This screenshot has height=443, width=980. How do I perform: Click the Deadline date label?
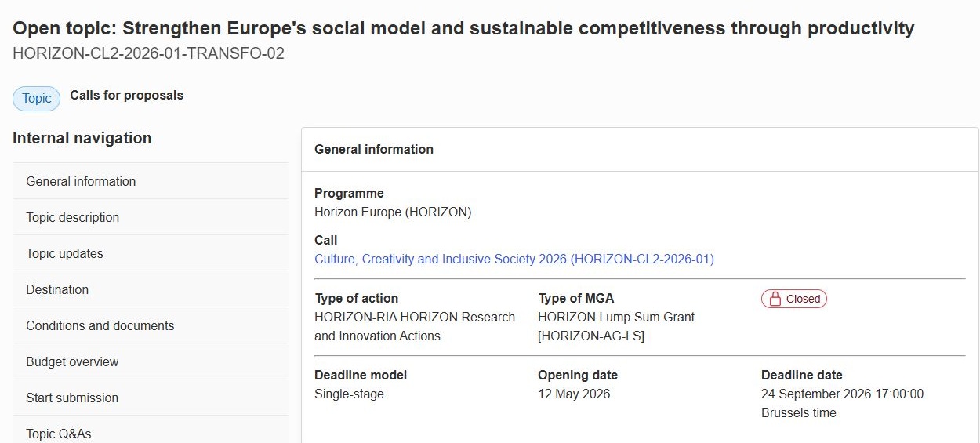coord(802,375)
